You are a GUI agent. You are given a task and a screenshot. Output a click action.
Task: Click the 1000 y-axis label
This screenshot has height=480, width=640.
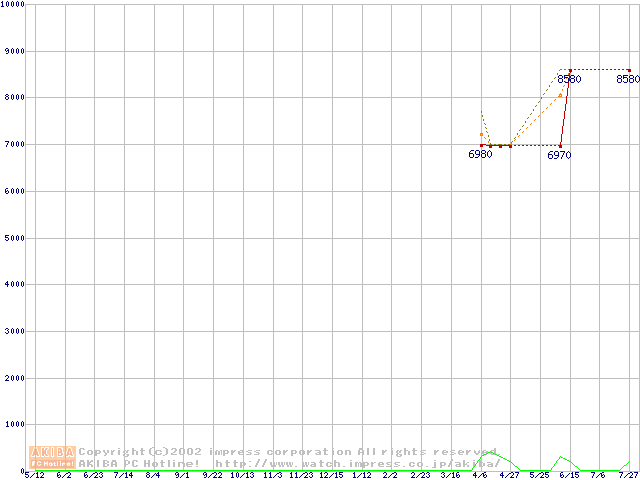pos(13,425)
